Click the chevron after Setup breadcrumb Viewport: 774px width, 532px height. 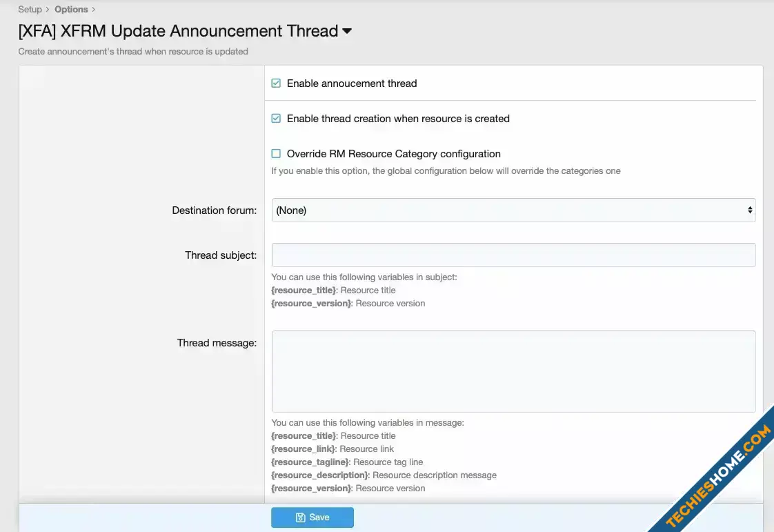click(x=48, y=10)
